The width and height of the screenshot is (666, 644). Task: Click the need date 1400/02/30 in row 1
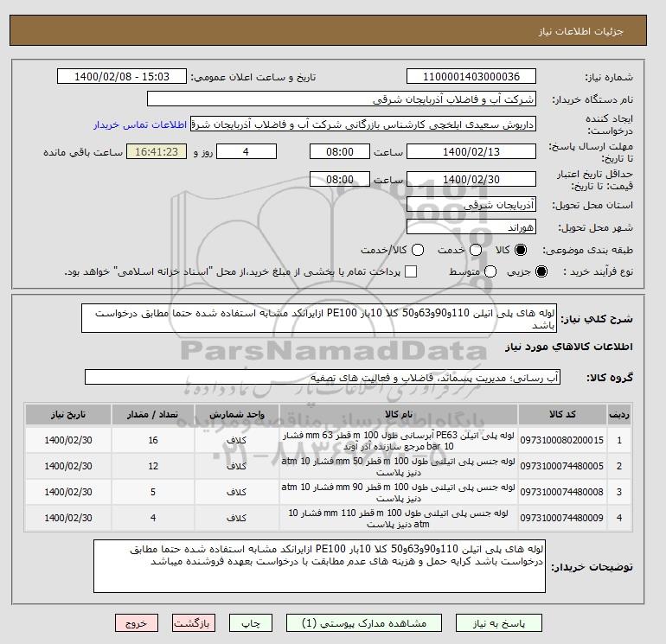(68, 440)
